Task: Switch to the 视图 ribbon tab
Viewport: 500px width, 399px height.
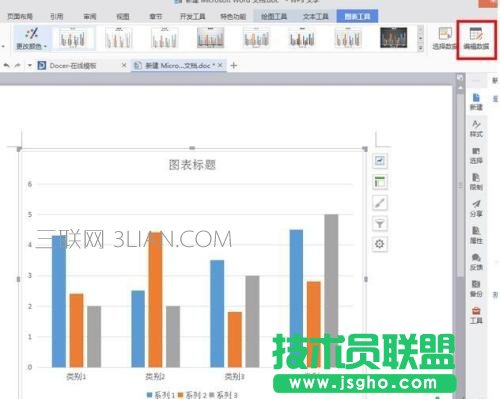Action: [x=123, y=16]
